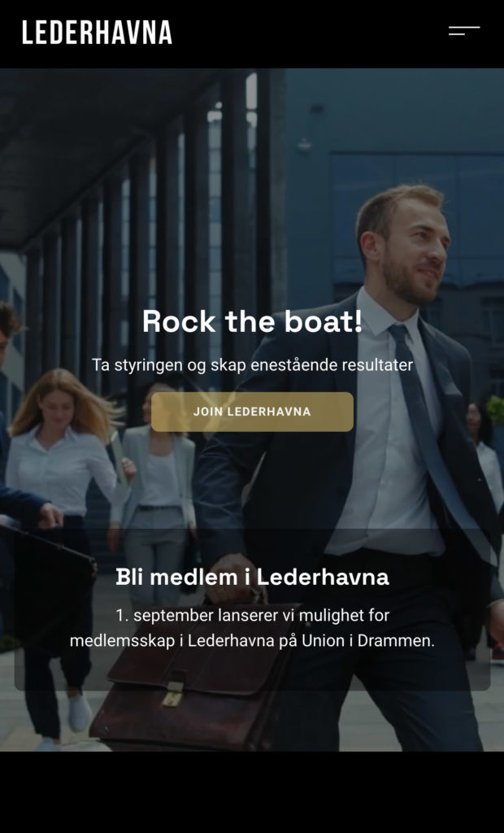504x833 pixels.
Task: Click the 'Ta styringen og skap enestående resultater' subtitle
Action: tap(252, 365)
